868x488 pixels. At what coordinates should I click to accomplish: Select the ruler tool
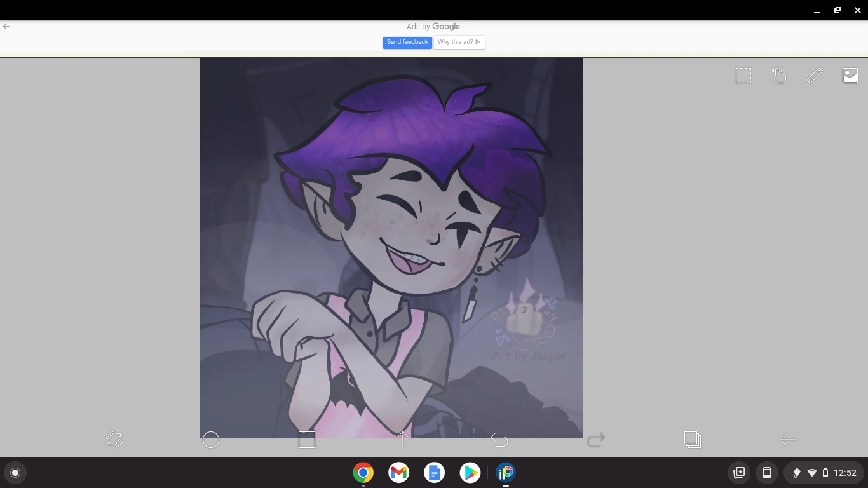(x=815, y=75)
